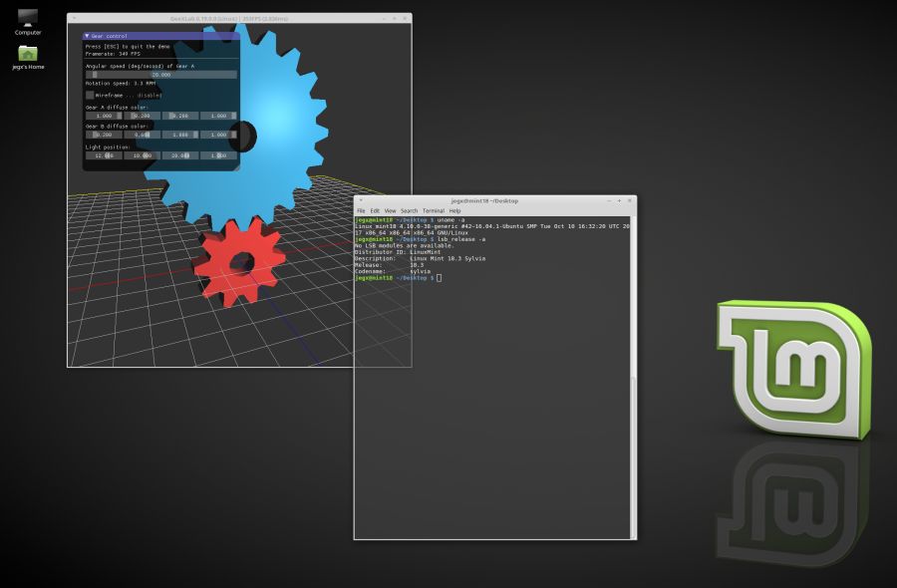Click Light position first value field
The height and width of the screenshot is (588, 897).
(104, 155)
